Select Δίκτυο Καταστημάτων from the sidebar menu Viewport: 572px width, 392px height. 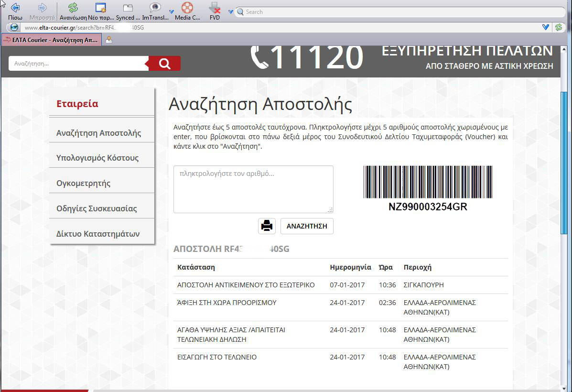(x=98, y=234)
